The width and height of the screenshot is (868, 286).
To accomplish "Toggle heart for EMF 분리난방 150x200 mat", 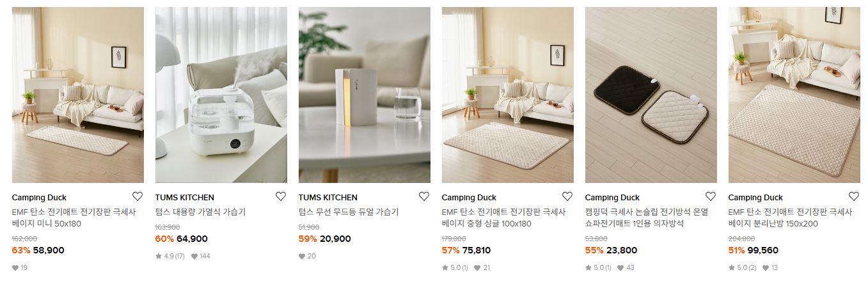I will click(853, 196).
